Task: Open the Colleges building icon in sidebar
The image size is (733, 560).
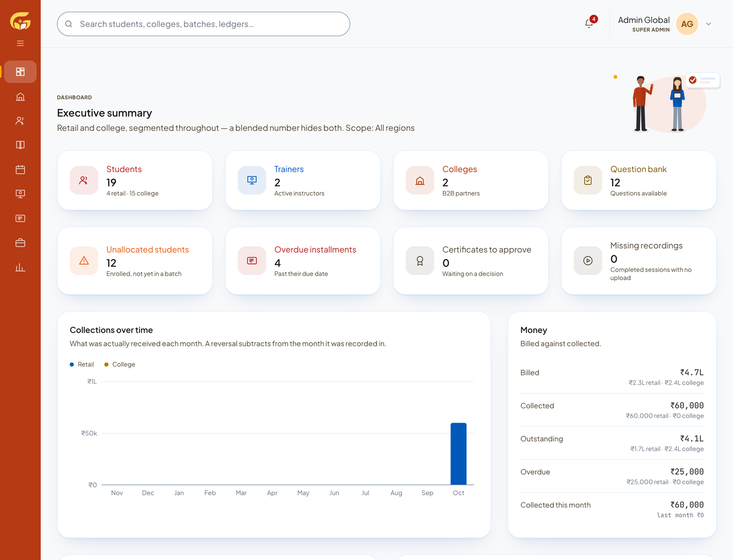Action: tap(20, 96)
